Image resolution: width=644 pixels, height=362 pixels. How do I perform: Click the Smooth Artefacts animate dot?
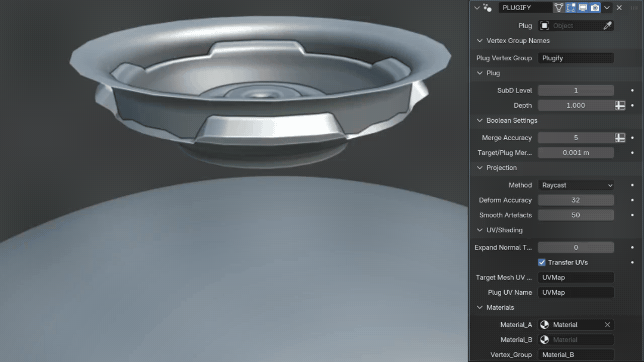(x=632, y=215)
